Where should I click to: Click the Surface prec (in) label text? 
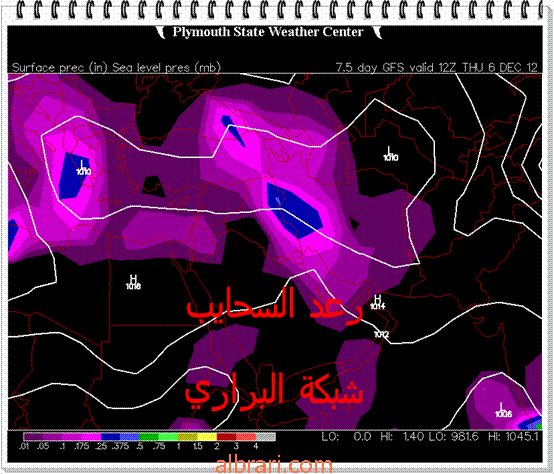60,67
